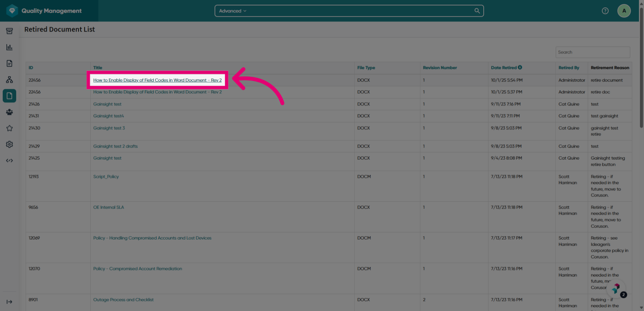The image size is (644, 311).
Task: Click the Date Retired info icon
Action: [520, 67]
